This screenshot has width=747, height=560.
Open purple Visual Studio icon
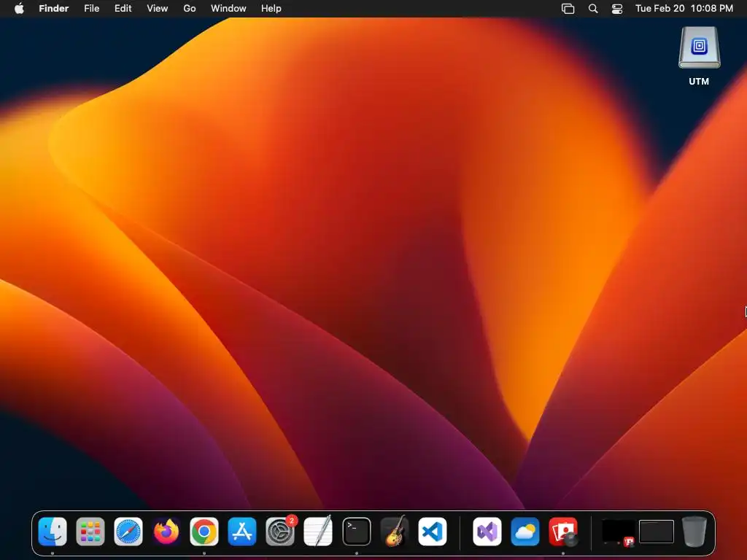(x=487, y=532)
